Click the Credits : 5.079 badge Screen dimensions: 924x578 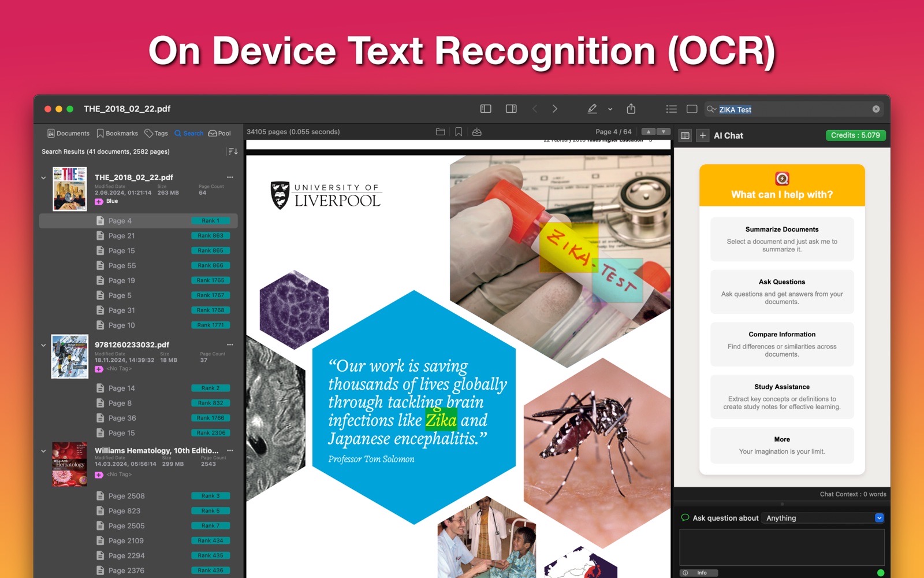tap(855, 135)
